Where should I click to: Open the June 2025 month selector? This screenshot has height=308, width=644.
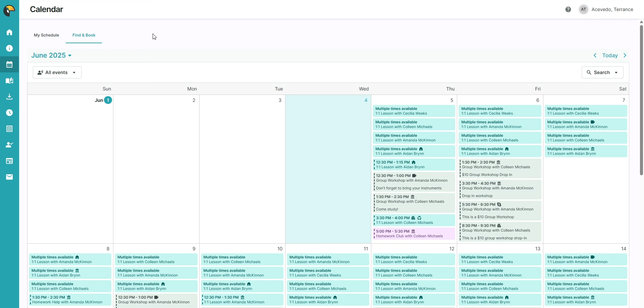pos(51,55)
